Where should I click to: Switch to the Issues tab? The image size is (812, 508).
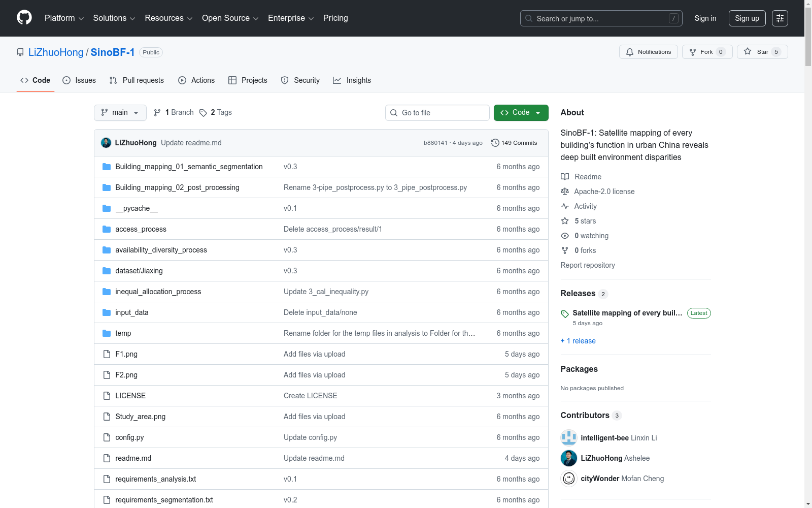(79, 80)
